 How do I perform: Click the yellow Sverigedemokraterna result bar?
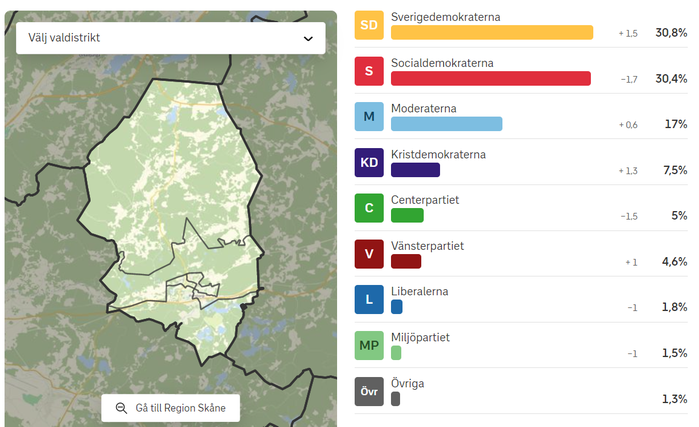pyautogui.click(x=492, y=33)
